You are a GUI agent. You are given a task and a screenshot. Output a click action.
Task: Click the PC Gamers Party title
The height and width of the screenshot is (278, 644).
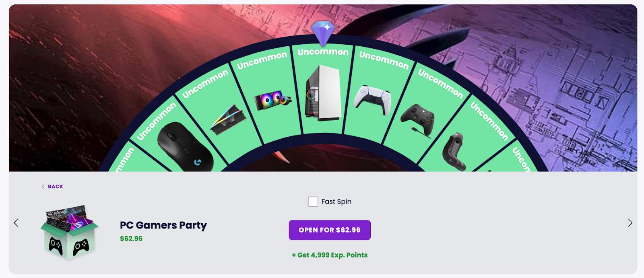[x=163, y=225]
